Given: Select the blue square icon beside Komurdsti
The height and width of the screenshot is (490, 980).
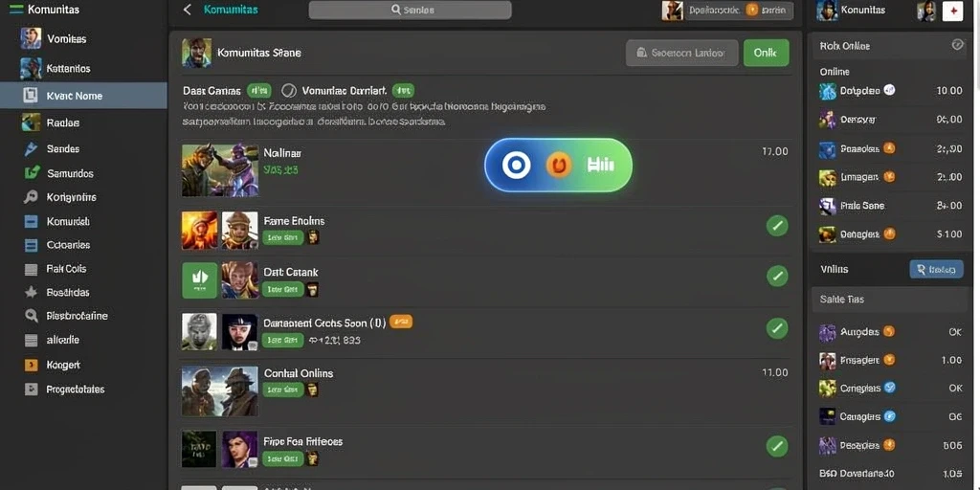Looking at the screenshot, I should coord(31,221).
